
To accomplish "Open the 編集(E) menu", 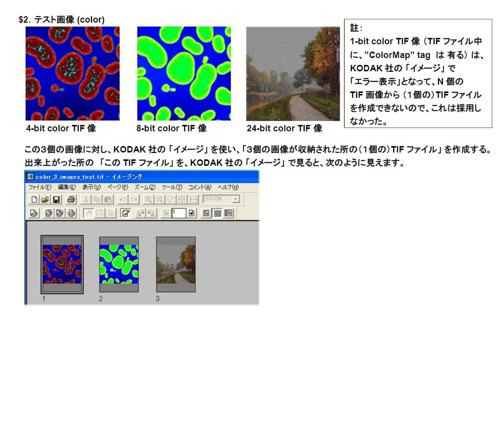I will coord(67,187).
